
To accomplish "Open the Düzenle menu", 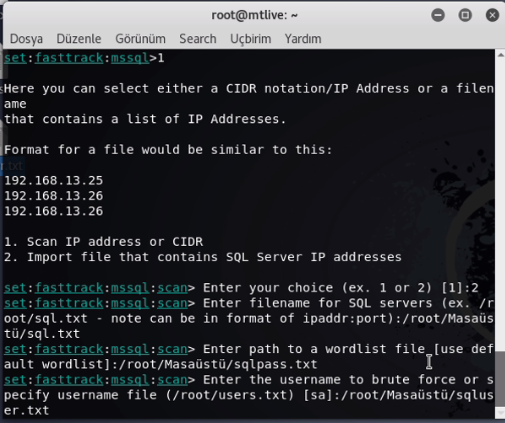I will pos(79,39).
